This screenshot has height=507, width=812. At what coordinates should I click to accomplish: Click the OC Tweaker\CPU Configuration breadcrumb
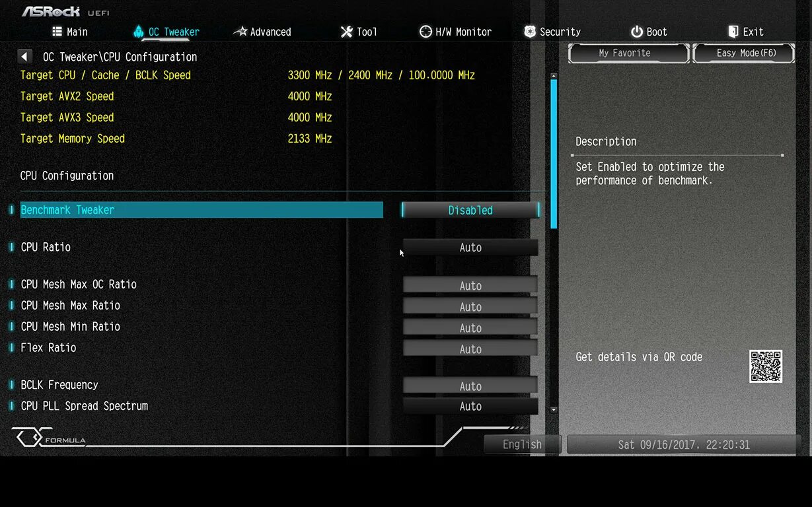click(120, 57)
